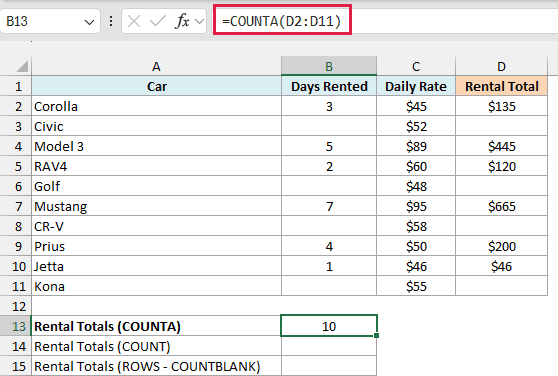Select column A header

tap(156, 66)
